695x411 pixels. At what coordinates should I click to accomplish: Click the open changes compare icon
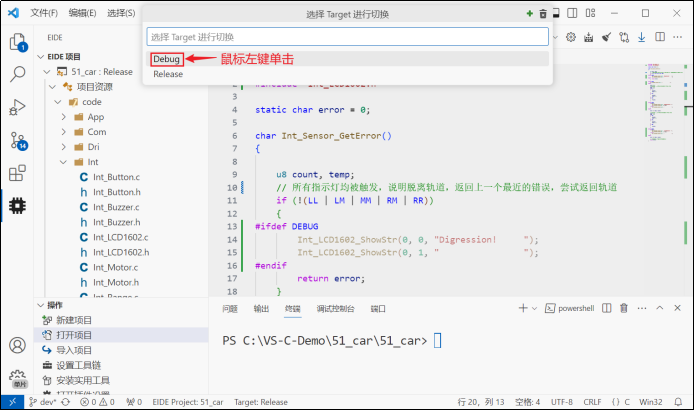click(x=624, y=37)
